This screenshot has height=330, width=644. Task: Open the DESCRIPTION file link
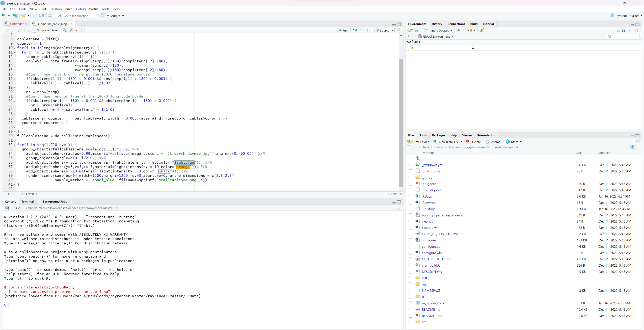click(432, 272)
